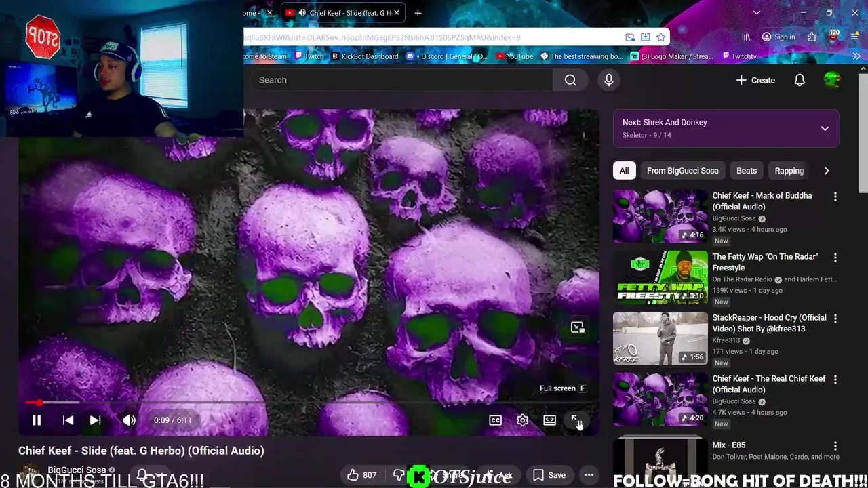The width and height of the screenshot is (868, 488).
Task: Open the Fetty Wap Freestyle thumbnail
Action: tap(660, 277)
